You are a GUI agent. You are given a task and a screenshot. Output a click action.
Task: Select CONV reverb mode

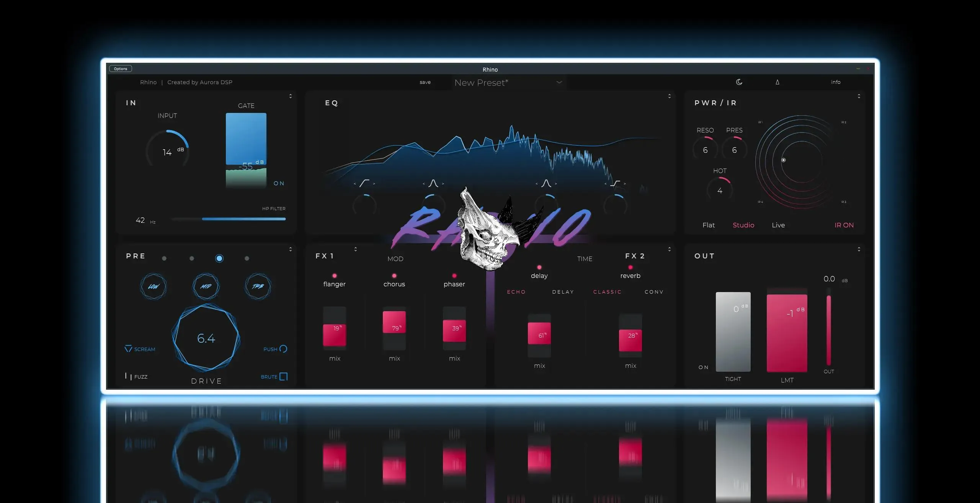point(654,292)
